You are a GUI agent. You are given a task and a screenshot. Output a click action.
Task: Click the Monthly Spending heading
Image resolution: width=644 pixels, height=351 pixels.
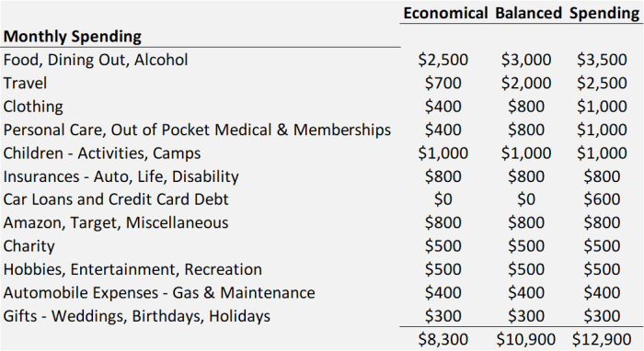[73, 36]
